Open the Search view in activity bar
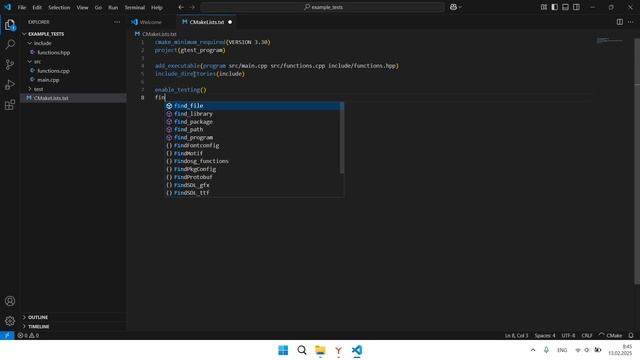 [10, 44]
